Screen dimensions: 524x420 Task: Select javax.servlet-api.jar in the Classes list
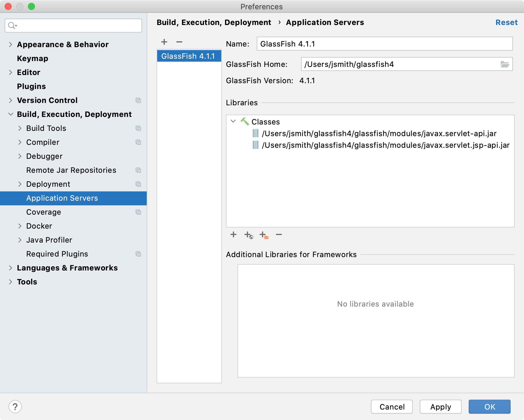[379, 134]
